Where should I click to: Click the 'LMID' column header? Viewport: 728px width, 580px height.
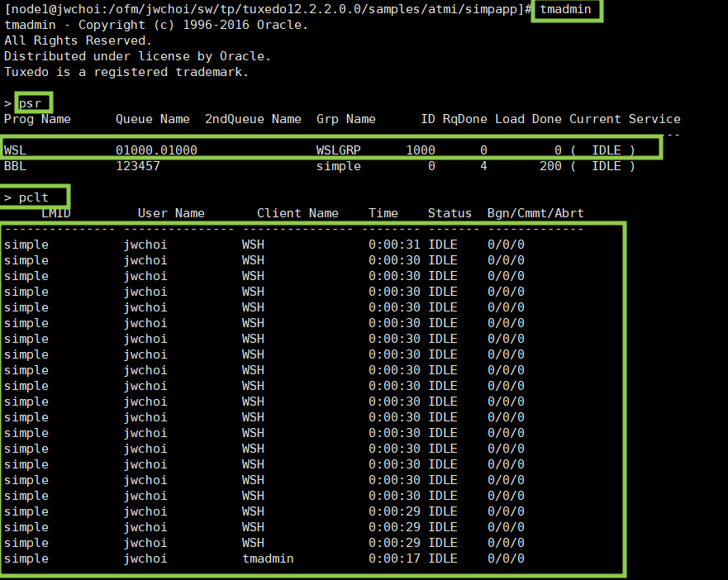point(56,214)
